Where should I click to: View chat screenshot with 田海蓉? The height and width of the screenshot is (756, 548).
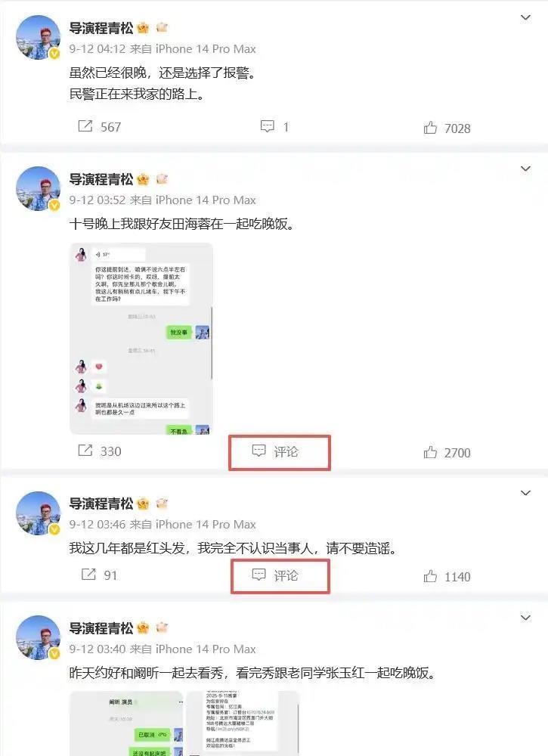click(141, 339)
